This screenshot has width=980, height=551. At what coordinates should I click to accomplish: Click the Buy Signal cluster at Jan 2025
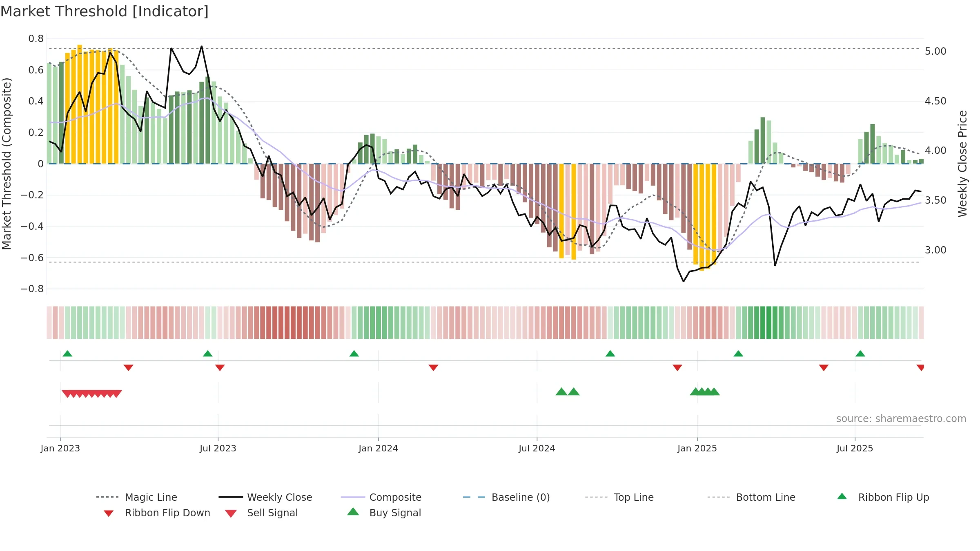[x=705, y=392]
